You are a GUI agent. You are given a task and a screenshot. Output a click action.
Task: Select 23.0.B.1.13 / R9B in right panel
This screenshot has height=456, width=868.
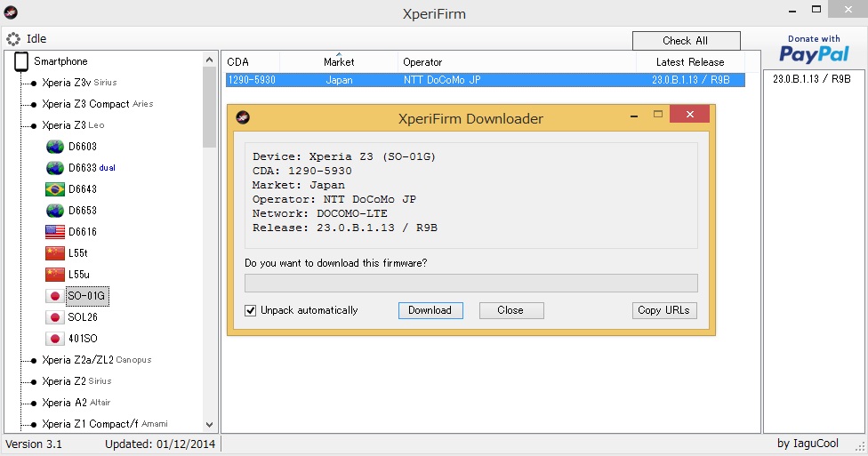(x=812, y=79)
